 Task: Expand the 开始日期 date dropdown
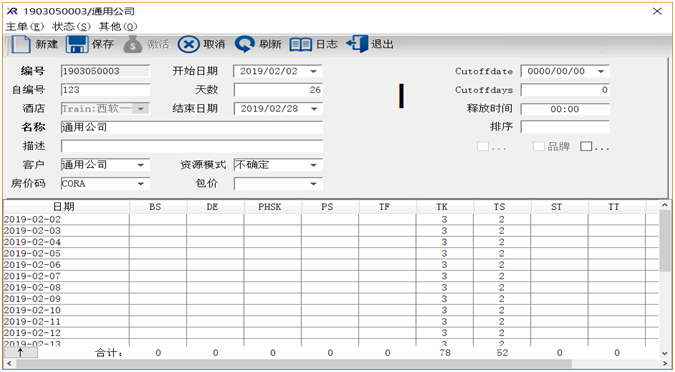(313, 71)
